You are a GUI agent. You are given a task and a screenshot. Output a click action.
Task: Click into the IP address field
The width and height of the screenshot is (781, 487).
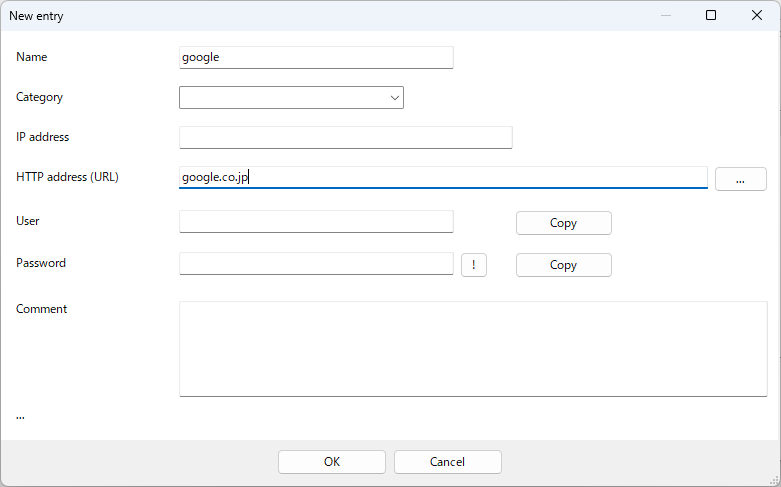click(x=345, y=137)
